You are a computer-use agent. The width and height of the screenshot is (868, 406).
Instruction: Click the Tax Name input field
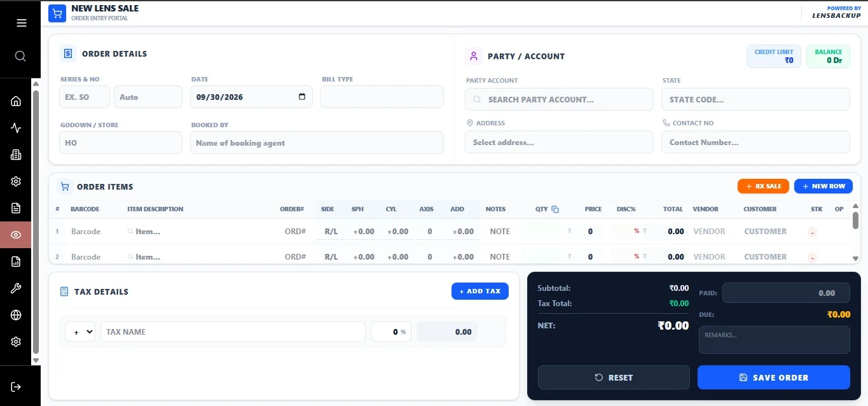click(x=233, y=332)
